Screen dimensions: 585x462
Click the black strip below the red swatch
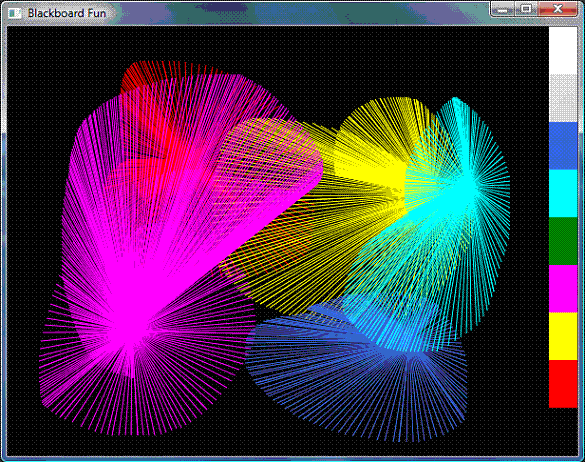point(563,431)
